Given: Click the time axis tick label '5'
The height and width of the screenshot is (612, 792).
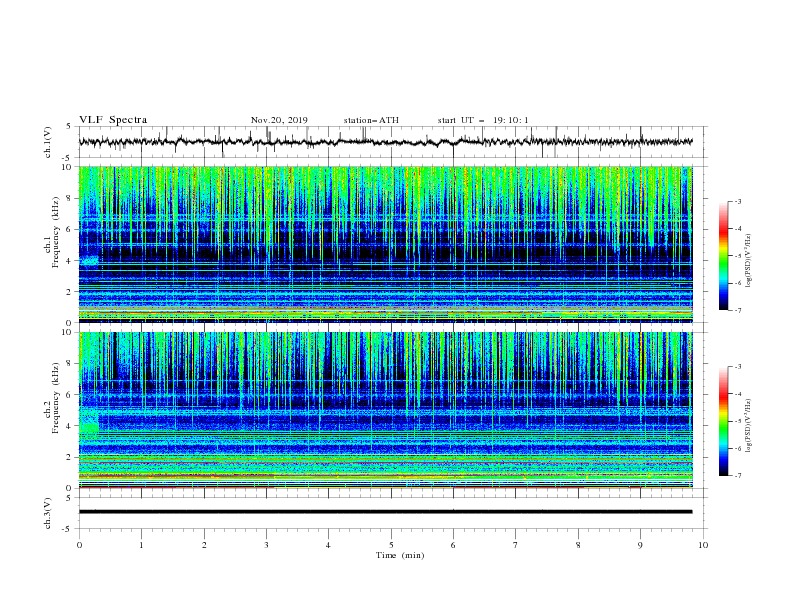Looking at the screenshot, I should pos(391,545).
